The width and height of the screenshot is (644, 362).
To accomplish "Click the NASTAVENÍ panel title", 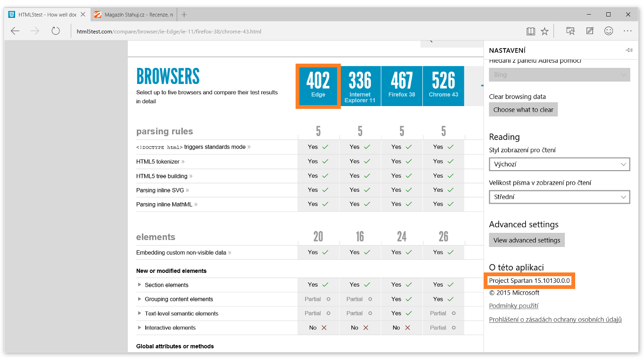I will coord(507,50).
